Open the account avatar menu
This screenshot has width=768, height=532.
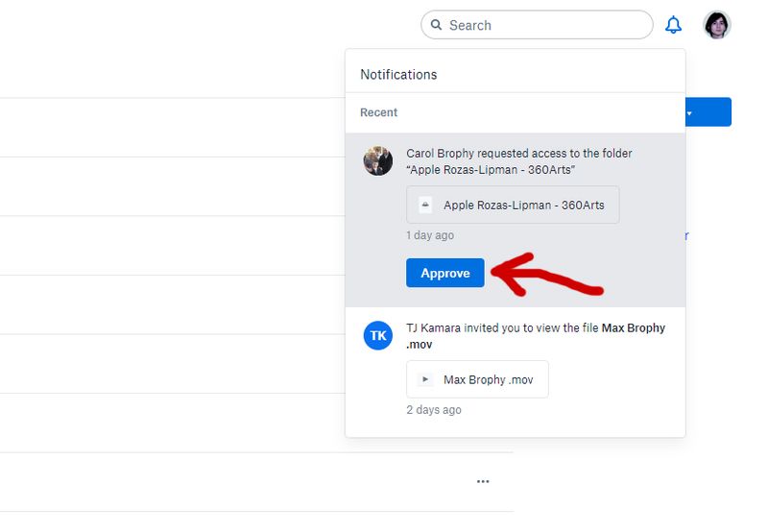point(717,25)
